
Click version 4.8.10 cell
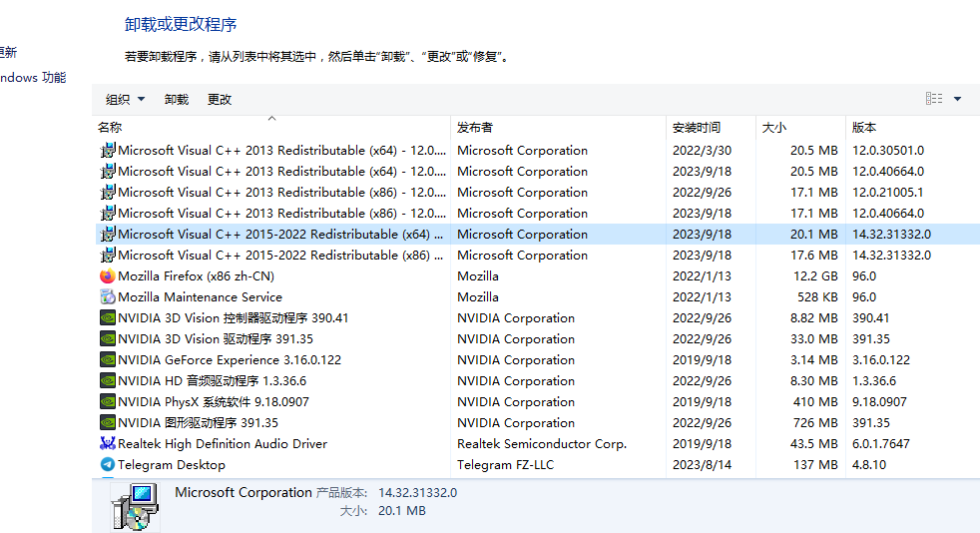click(869, 465)
